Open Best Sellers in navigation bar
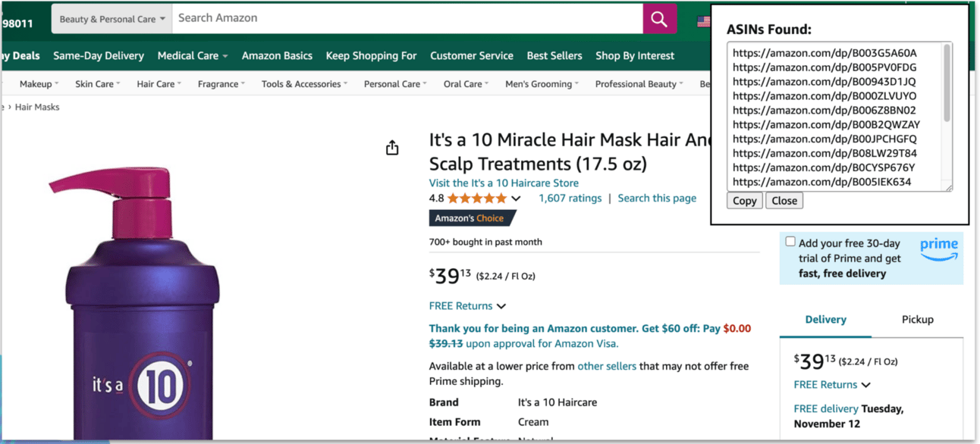 [x=554, y=55]
